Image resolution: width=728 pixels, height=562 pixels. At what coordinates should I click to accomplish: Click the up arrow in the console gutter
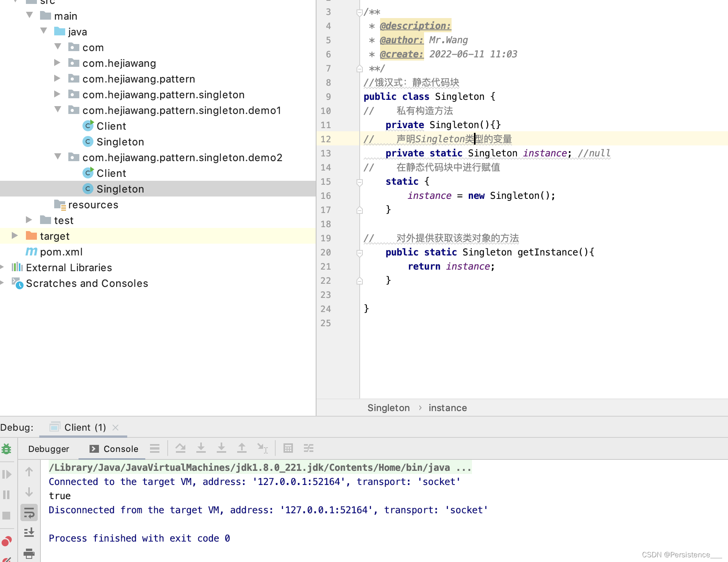coord(29,472)
